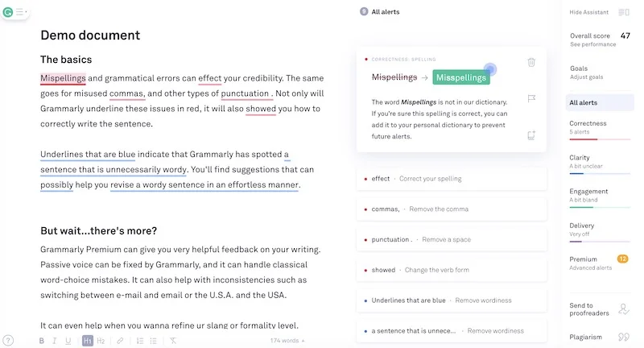Select All alerts in the sidebar
Screen dimensions: 644x348
click(x=600, y=103)
